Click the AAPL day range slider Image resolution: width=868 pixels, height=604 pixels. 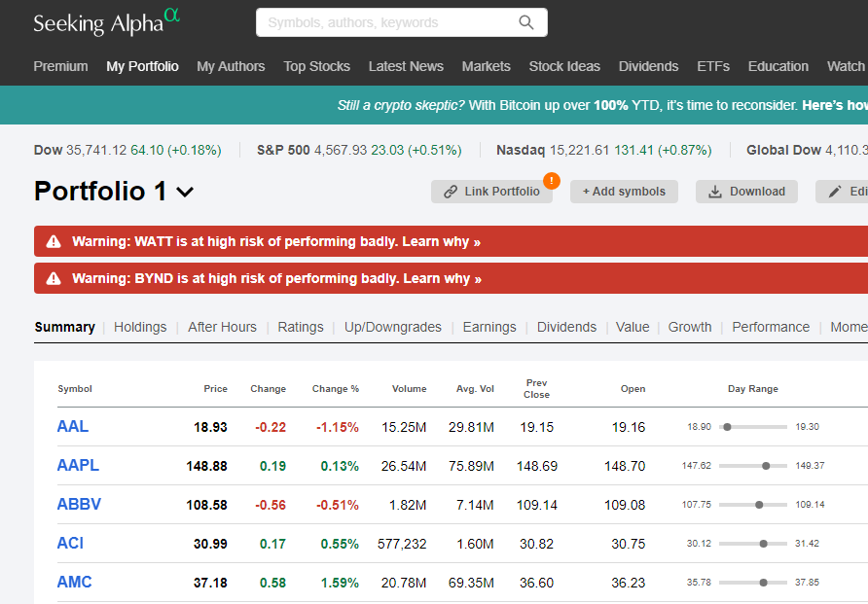[x=753, y=466]
